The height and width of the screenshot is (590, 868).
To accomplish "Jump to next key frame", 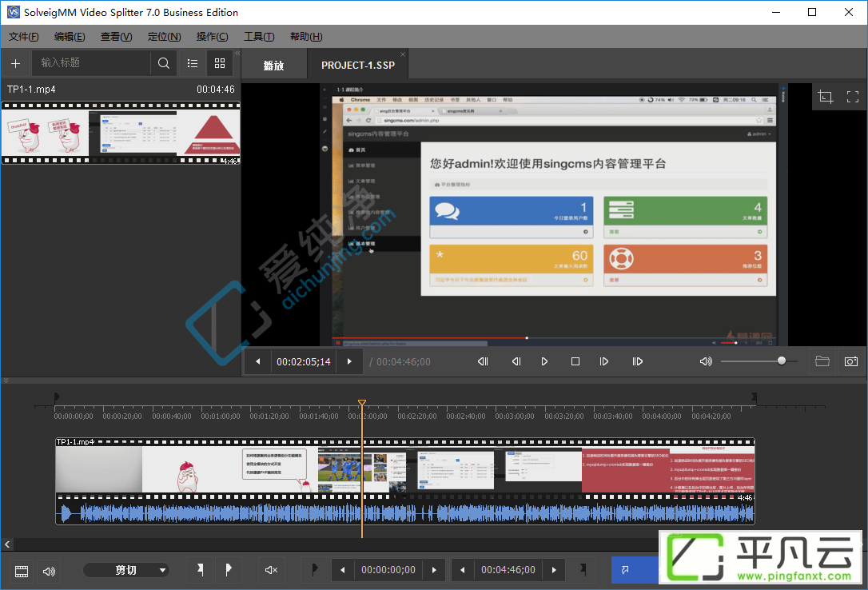I will 637,361.
